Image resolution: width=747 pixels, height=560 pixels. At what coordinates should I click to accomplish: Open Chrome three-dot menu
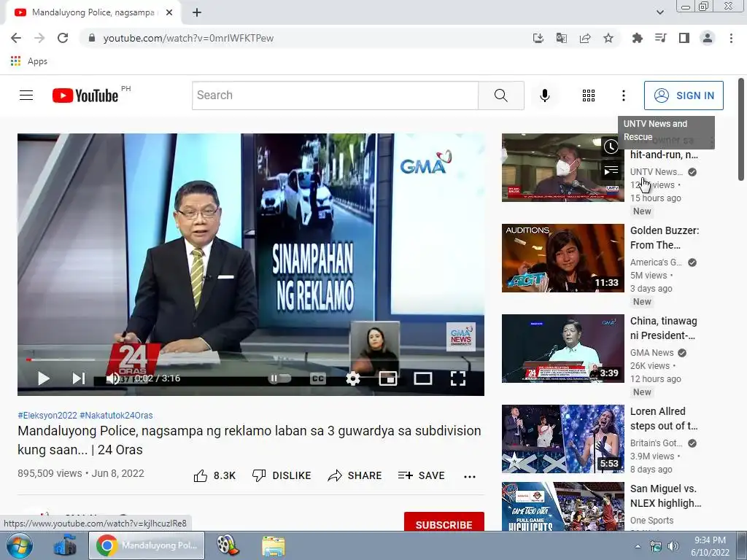pyautogui.click(x=731, y=38)
